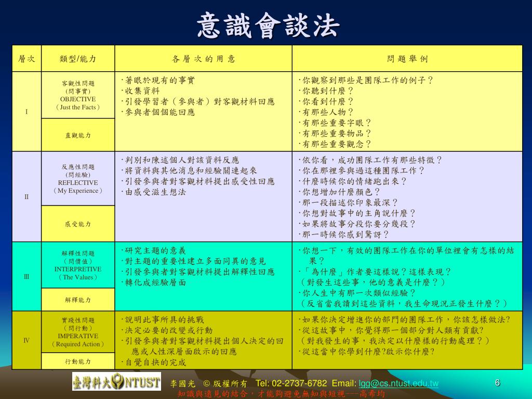Click the phone number Tel: 02-2737-6782
The width and height of the screenshot is (532, 399).
[x=291, y=383]
